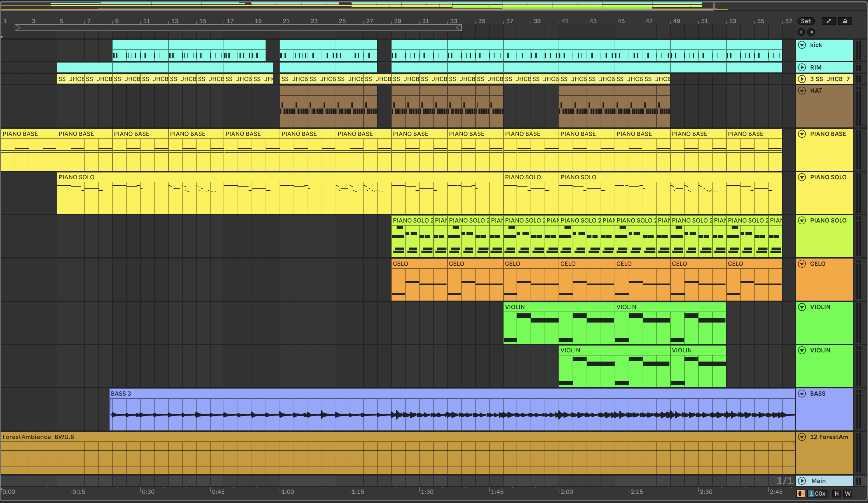Collapse the HAT track
Viewport: 868px width, 503px height.
[802, 91]
